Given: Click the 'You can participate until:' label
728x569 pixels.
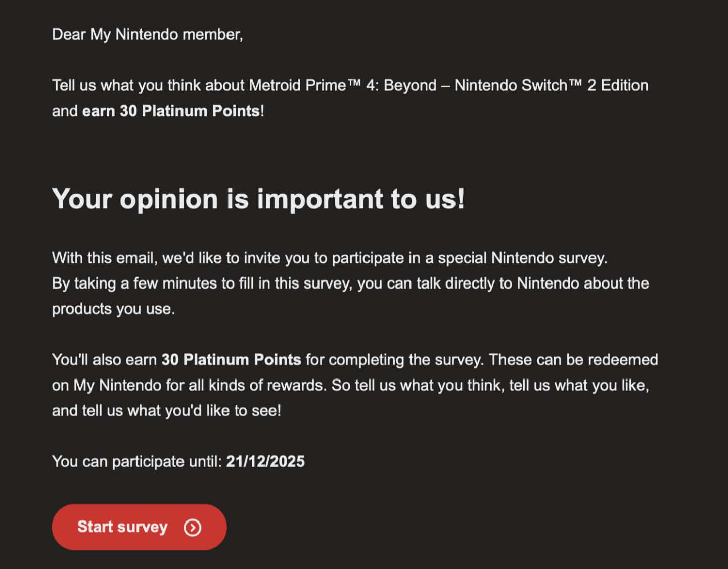Looking at the screenshot, I should point(136,461).
